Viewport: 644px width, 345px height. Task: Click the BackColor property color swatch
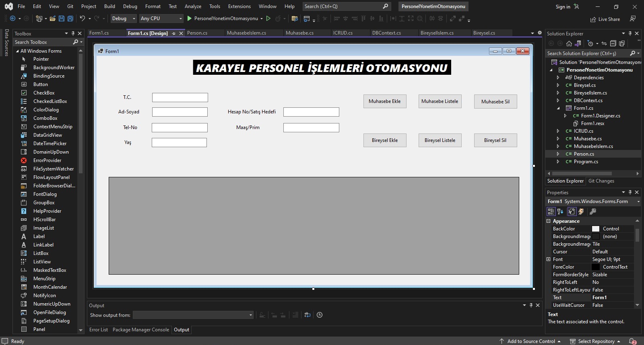click(x=596, y=229)
